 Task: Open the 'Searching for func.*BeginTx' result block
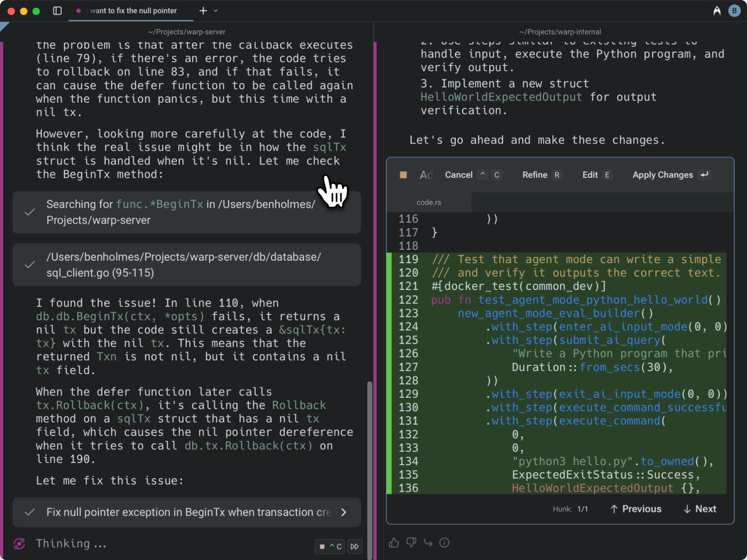[x=187, y=212]
